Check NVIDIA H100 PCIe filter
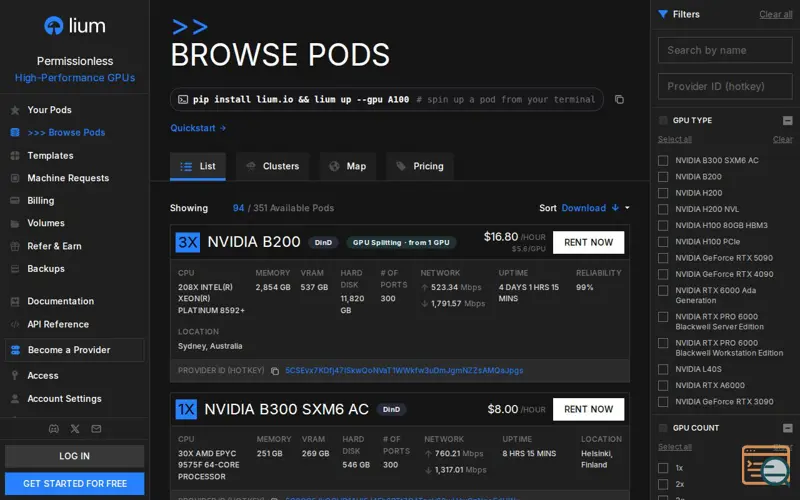Viewport: 800px width, 500px height. pos(663,242)
